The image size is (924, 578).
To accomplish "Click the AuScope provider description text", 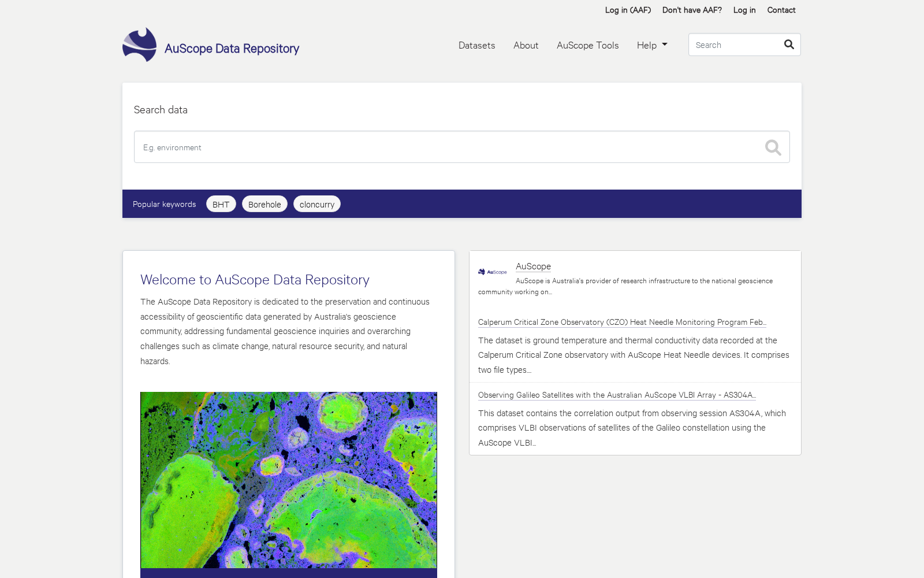I will tap(625, 286).
